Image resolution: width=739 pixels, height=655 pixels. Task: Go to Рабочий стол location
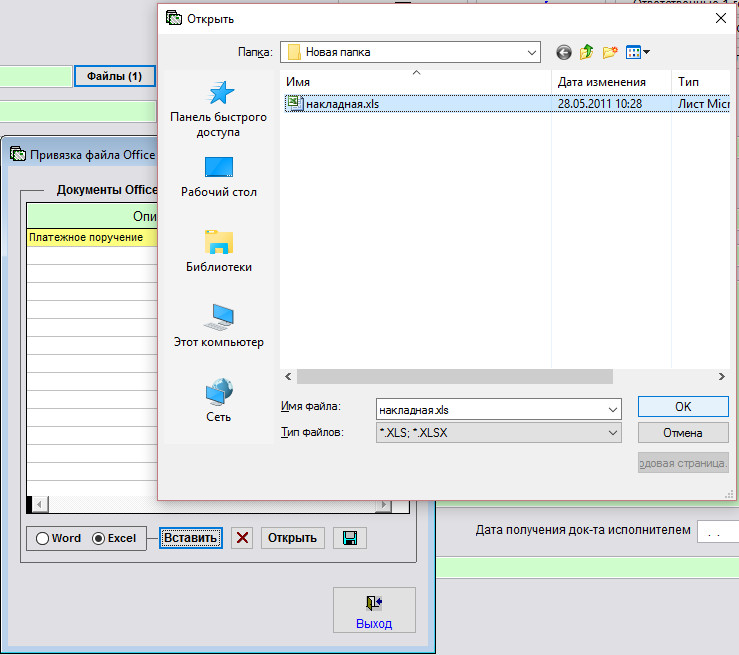[219, 177]
